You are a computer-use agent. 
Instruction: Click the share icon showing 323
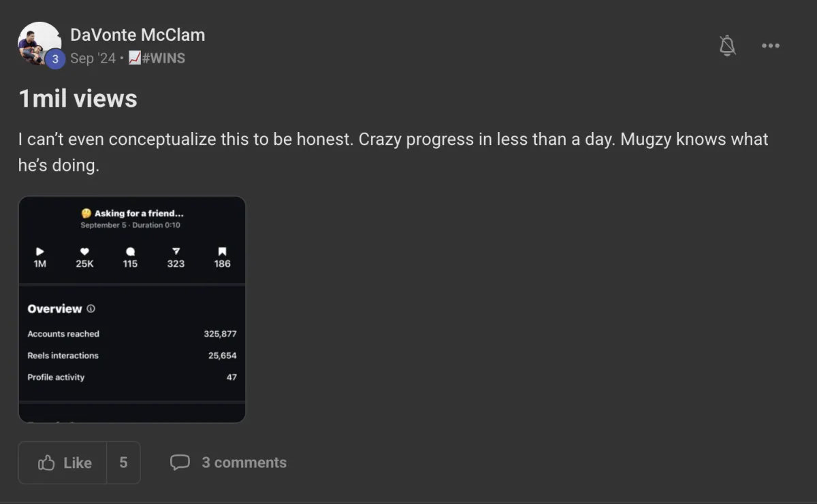coord(176,252)
